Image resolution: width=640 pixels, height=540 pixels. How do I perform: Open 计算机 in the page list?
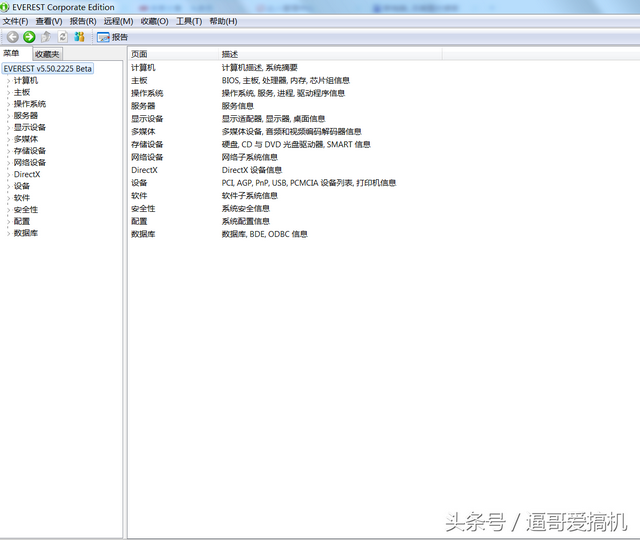click(x=143, y=68)
